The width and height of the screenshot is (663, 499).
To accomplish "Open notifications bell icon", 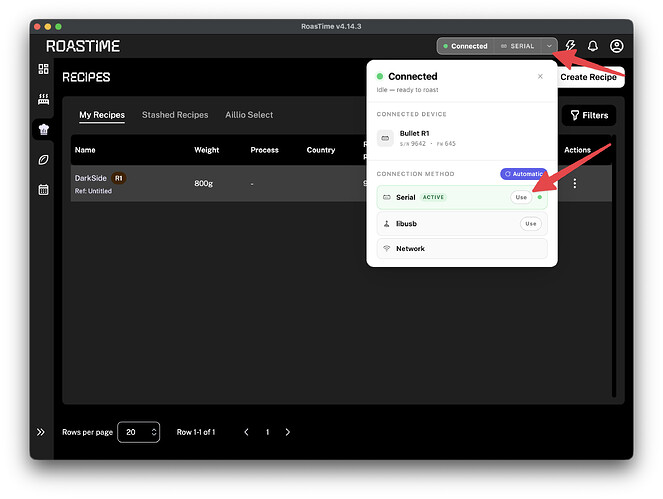I will [593, 46].
